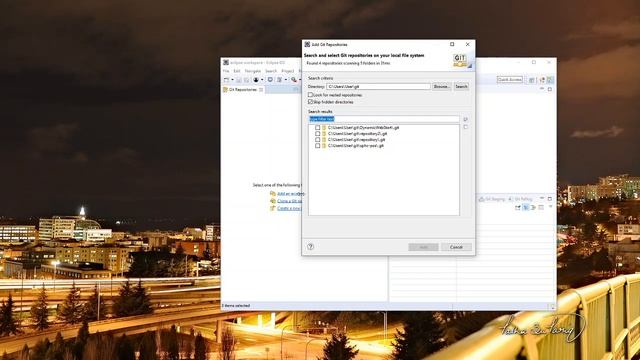Minimize the Git Staging panel
This screenshot has height=360, width=640.
542,198
